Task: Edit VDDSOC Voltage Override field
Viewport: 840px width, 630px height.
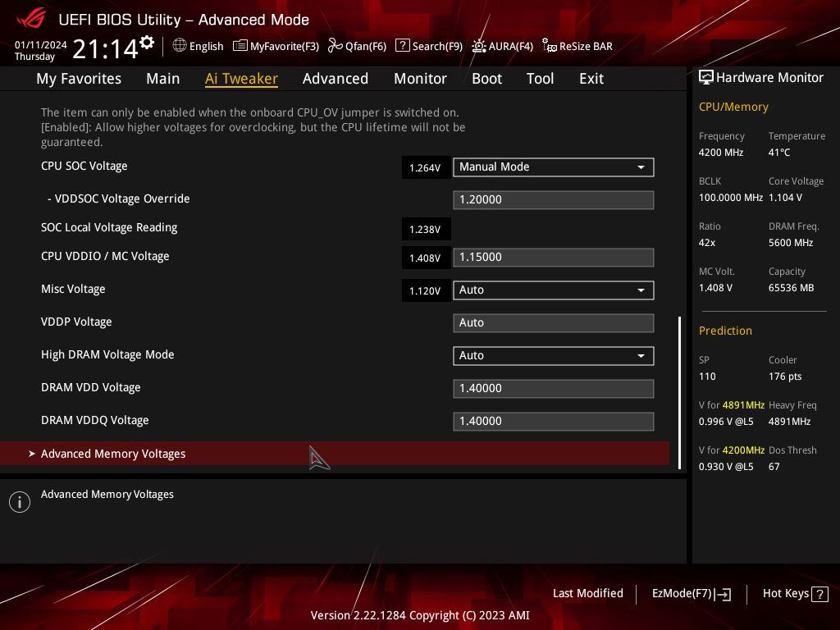Action: coord(554,200)
